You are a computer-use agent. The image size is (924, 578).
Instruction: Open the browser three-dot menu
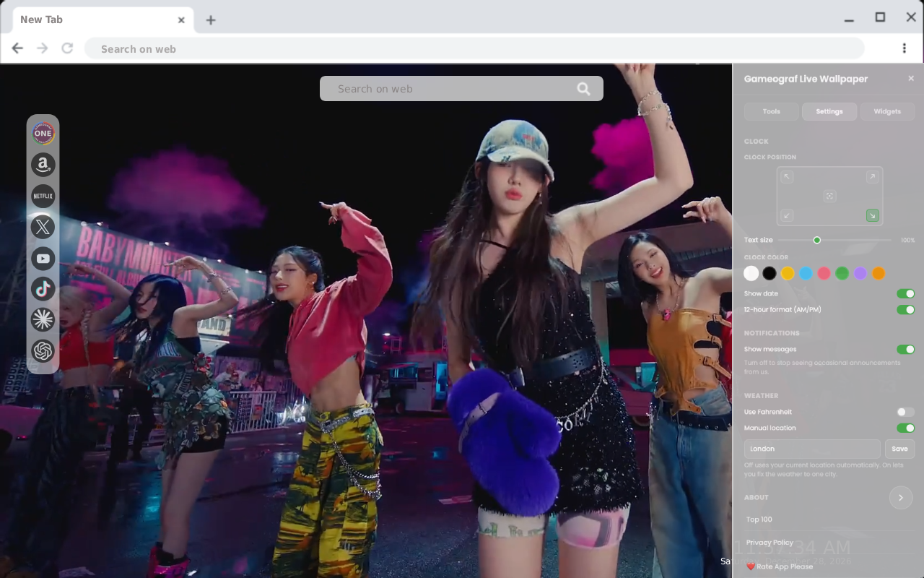pos(904,48)
